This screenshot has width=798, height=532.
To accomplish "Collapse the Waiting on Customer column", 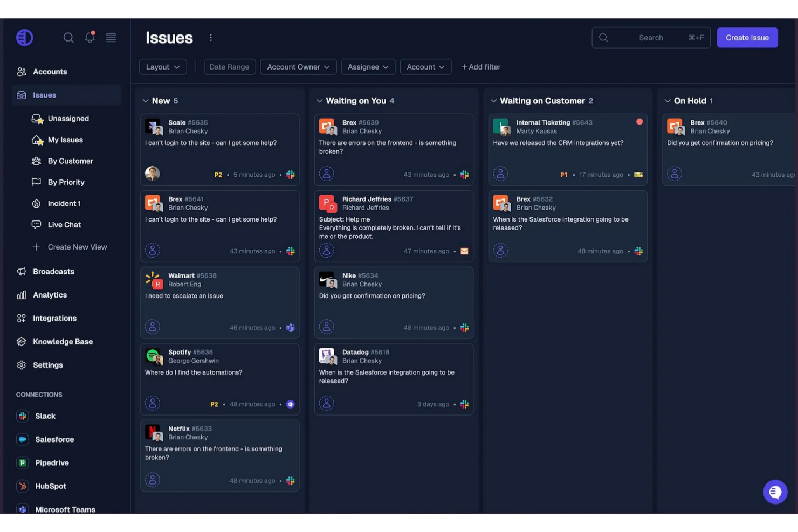I will (x=493, y=101).
